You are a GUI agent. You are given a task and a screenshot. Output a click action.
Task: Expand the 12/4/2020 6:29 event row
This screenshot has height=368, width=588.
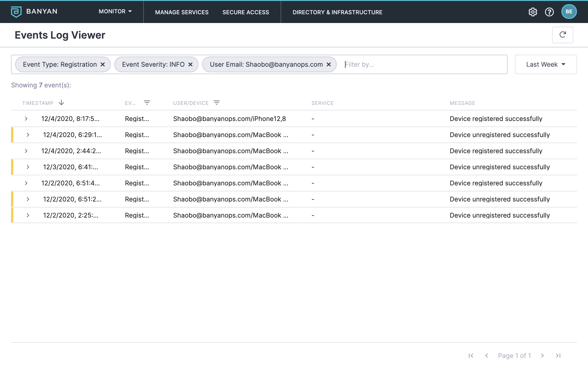28,135
